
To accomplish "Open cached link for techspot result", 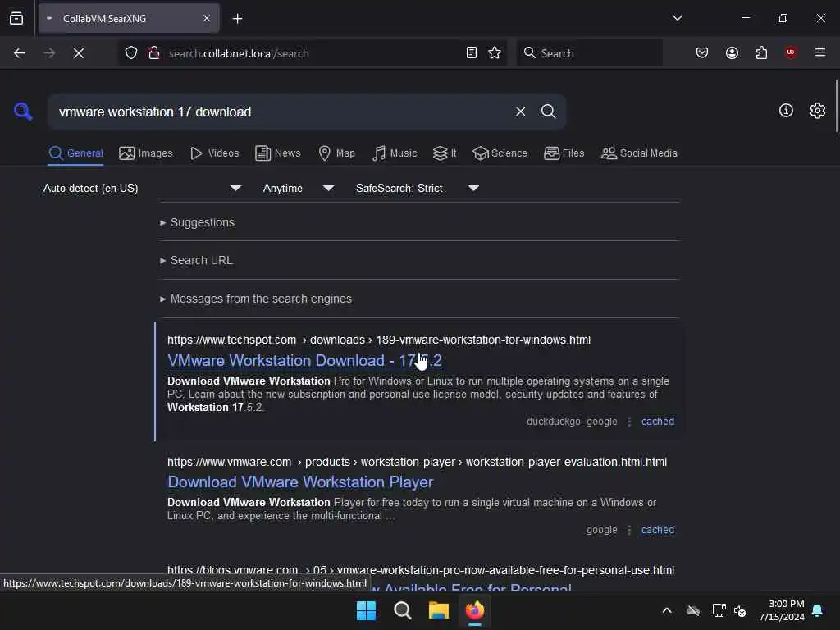I will pyautogui.click(x=657, y=422).
